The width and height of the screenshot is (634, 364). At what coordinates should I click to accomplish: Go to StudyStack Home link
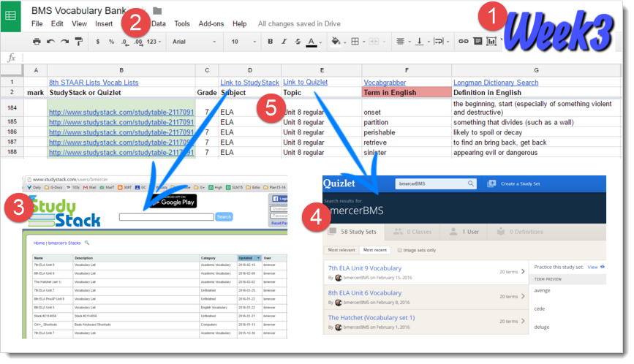[39, 243]
